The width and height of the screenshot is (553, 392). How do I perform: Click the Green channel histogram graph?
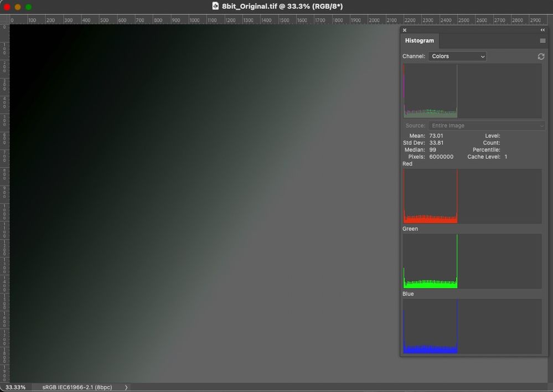(x=472, y=261)
